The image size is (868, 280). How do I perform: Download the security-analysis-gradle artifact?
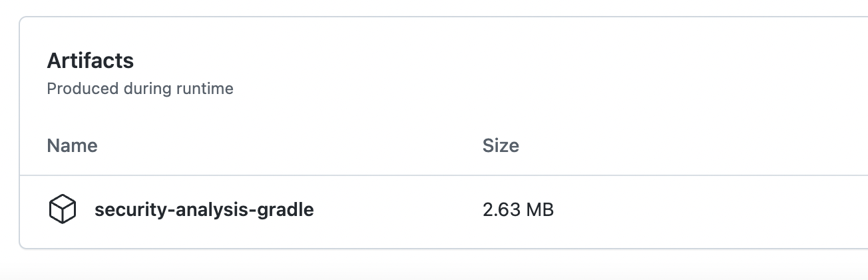coord(204,210)
